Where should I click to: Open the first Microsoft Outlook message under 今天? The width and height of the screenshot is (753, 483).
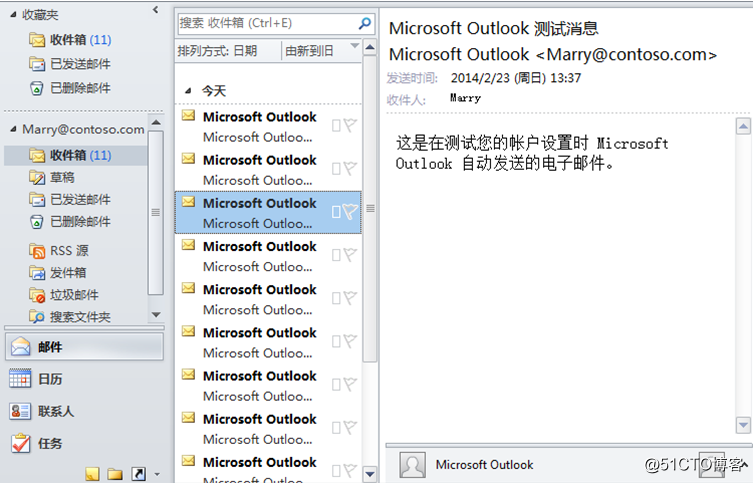coord(268,127)
